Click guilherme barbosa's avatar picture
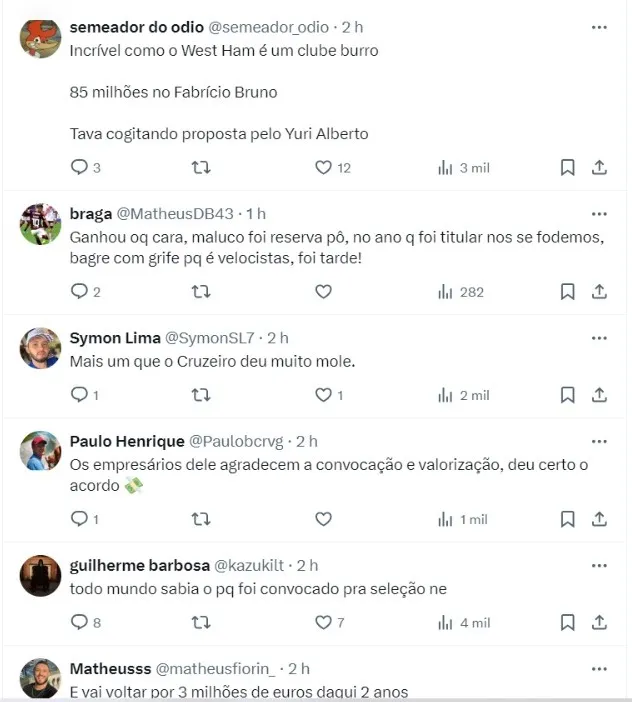The image size is (632, 702). pyautogui.click(x=41, y=575)
